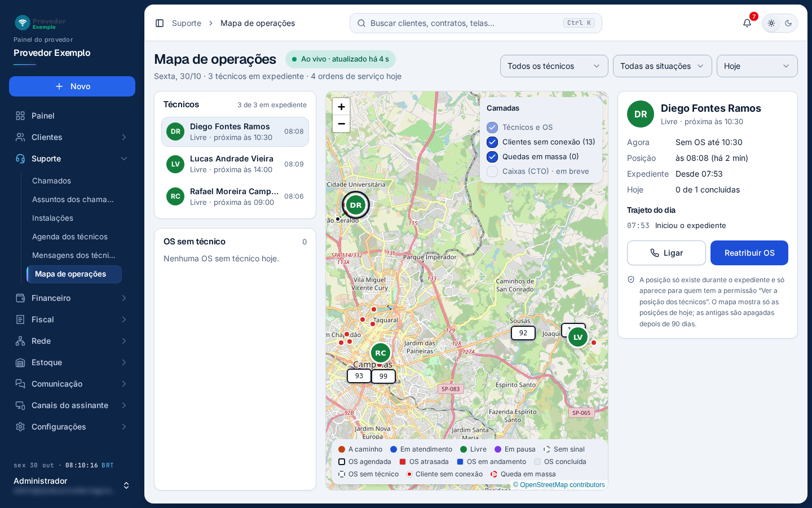Screen dimensions: 812x508
Task: Click the Painel dashboard icon
Action: tap(20, 116)
